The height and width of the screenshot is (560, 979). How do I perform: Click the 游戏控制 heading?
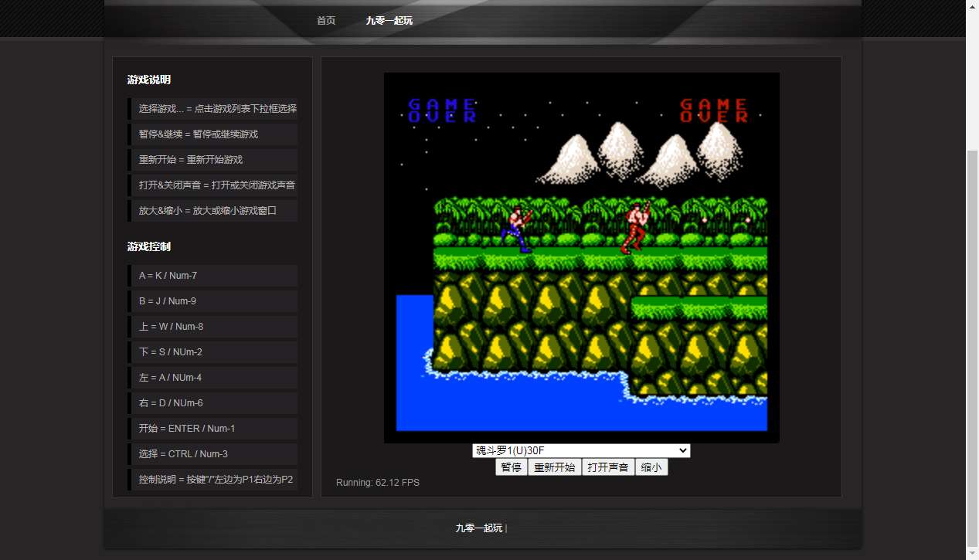149,246
